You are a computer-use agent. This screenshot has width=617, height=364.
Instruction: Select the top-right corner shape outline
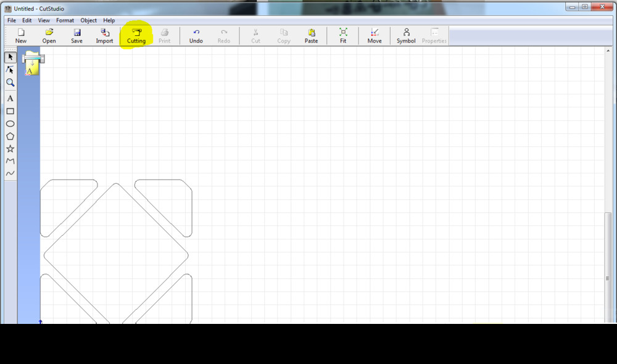tap(164, 208)
